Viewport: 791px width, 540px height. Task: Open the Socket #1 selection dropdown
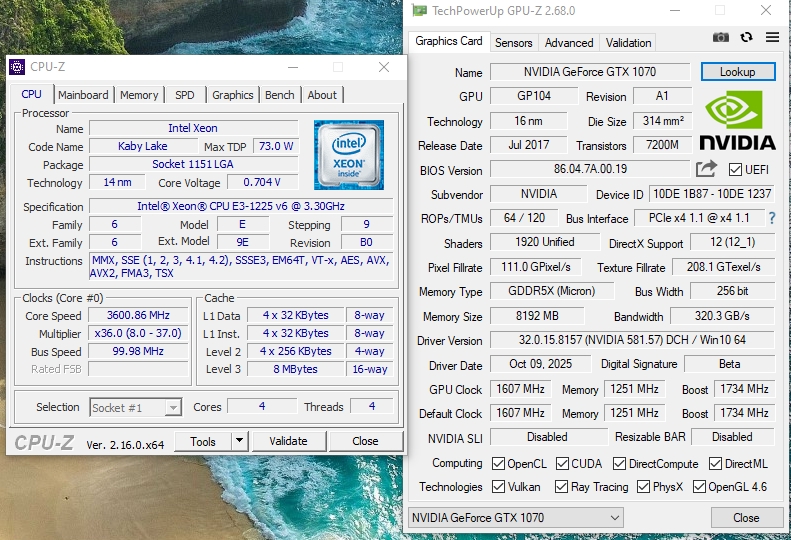point(135,408)
